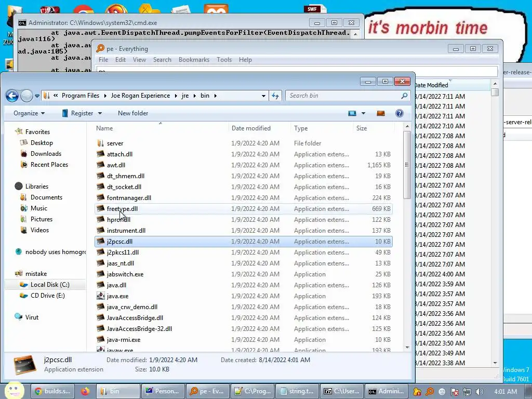Click the magnifier icon in Search bin box
Viewport: 532px width, 399px height.
[404, 96]
